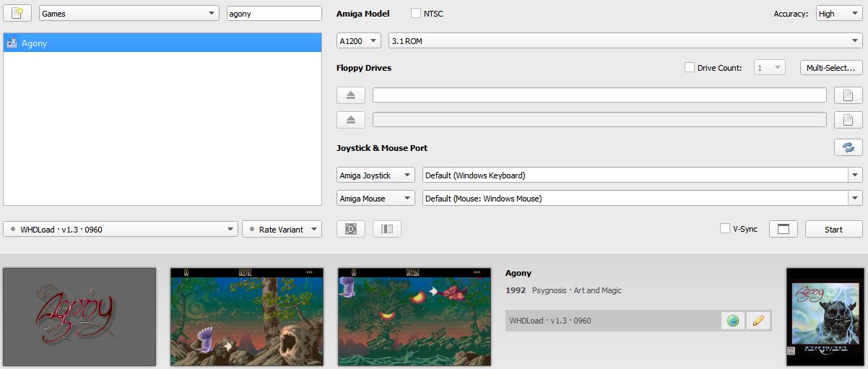Screen dimensions: 868x369
Task: Click the Agony box cover thumbnail
Action: click(825, 316)
